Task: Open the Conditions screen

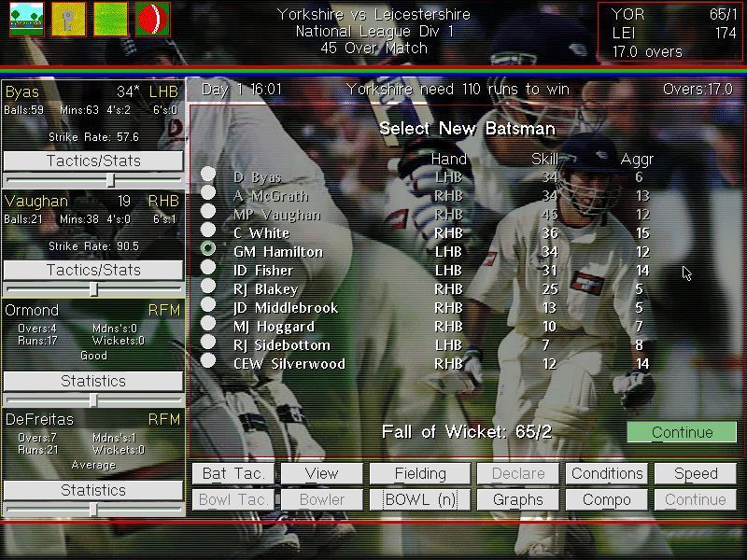Action: [x=607, y=473]
